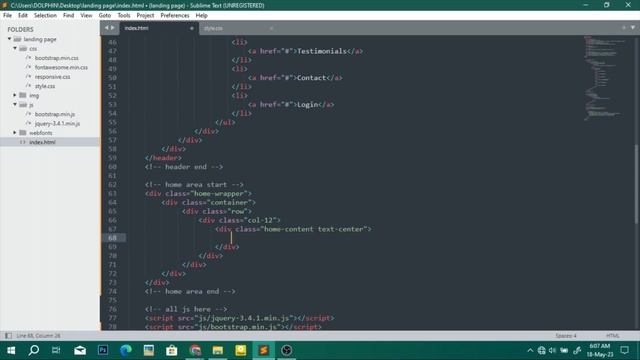
Task: Open the Goto menu
Action: [105, 16]
